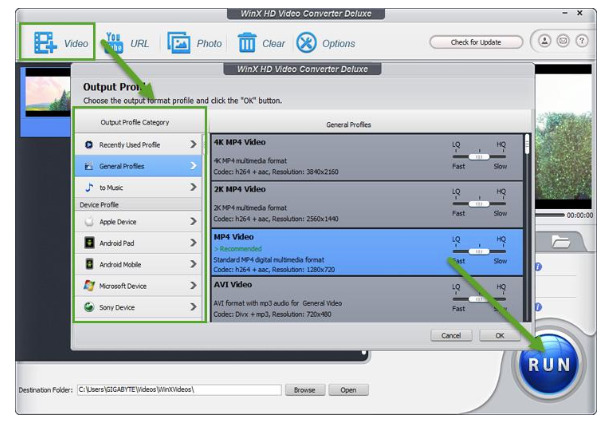Screen dimensions: 609x423
Task: Expand Apple Device chevron
Action: 193,221
